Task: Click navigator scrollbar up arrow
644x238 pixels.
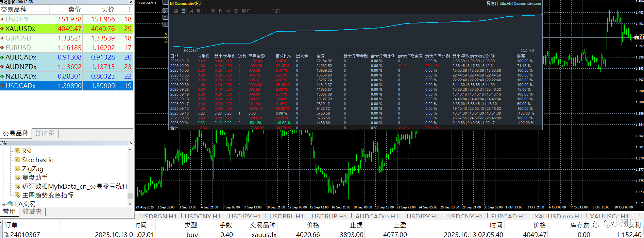Action: tap(130, 150)
